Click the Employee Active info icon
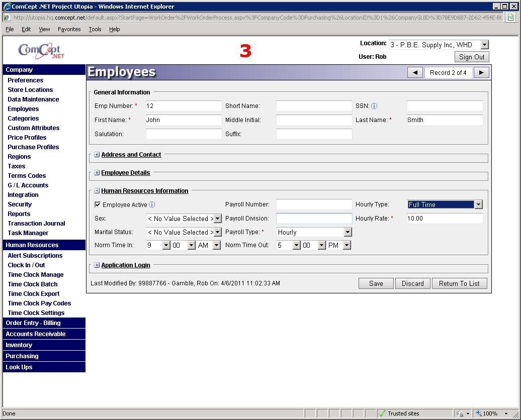 (x=152, y=204)
